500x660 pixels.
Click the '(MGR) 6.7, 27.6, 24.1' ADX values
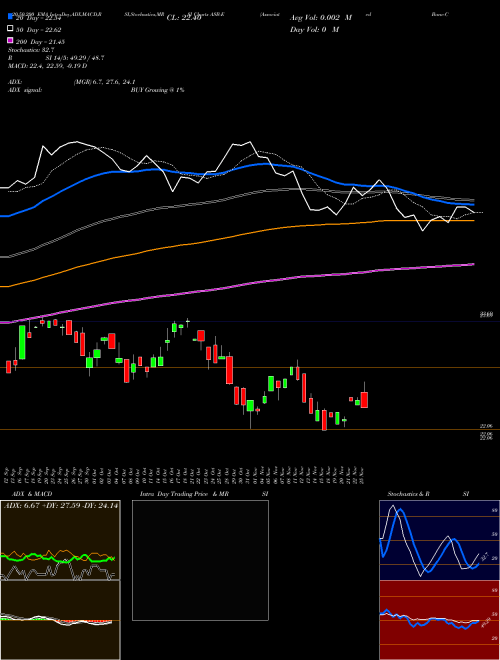click(x=104, y=82)
